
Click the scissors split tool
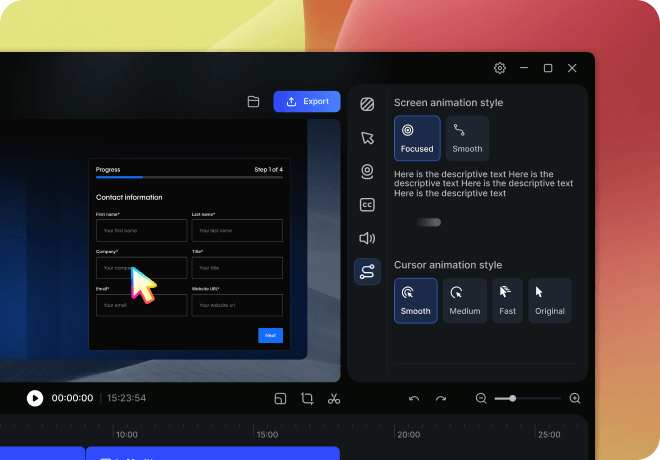click(334, 398)
